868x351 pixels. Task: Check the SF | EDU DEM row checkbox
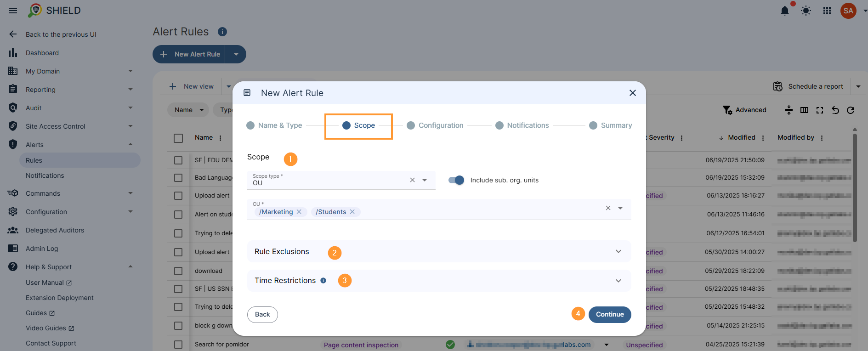pos(178,160)
